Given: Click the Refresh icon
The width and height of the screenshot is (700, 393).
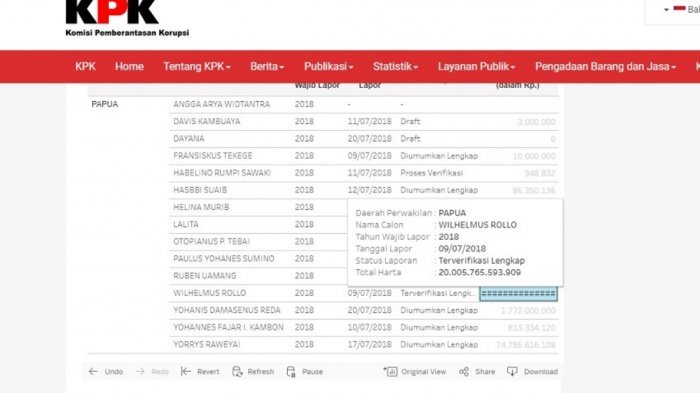Looking at the screenshot, I should coord(237,372).
